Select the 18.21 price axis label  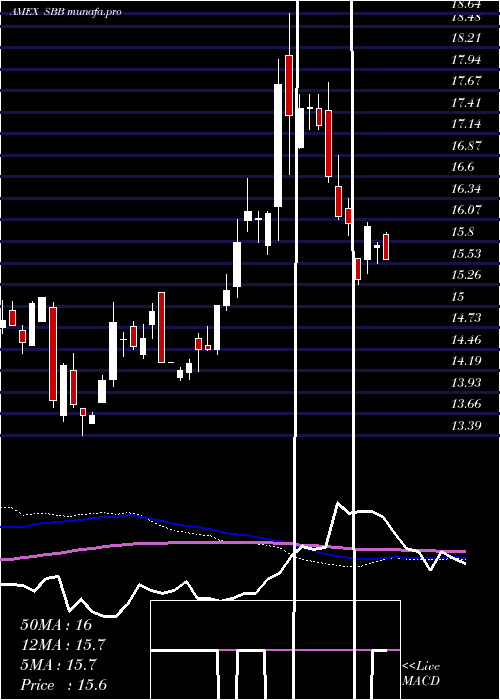tap(467, 38)
